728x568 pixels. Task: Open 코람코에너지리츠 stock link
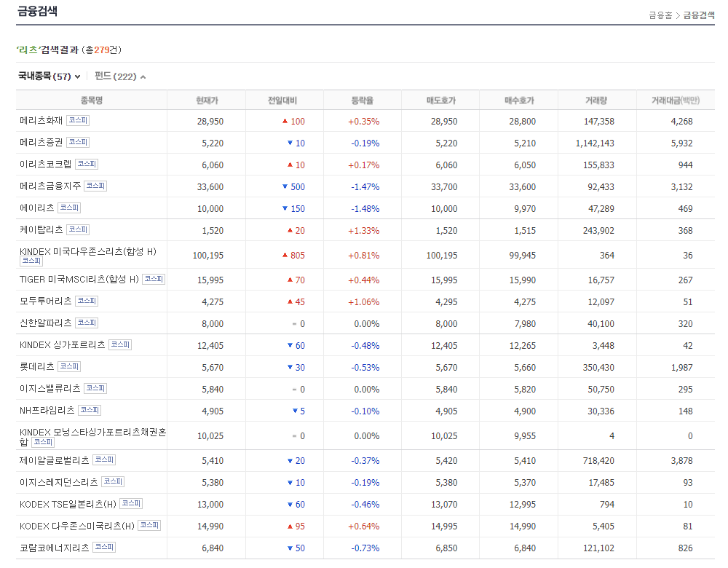pos(54,548)
